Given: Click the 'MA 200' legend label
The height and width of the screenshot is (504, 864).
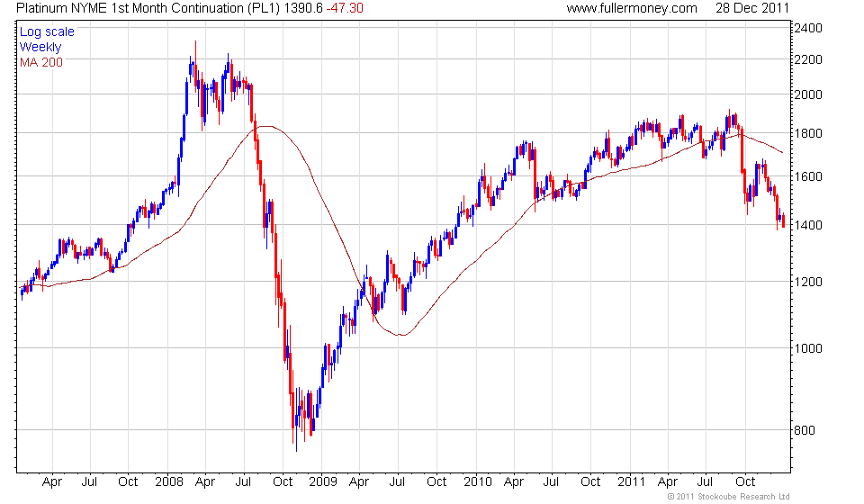Looking at the screenshot, I should 41,62.
